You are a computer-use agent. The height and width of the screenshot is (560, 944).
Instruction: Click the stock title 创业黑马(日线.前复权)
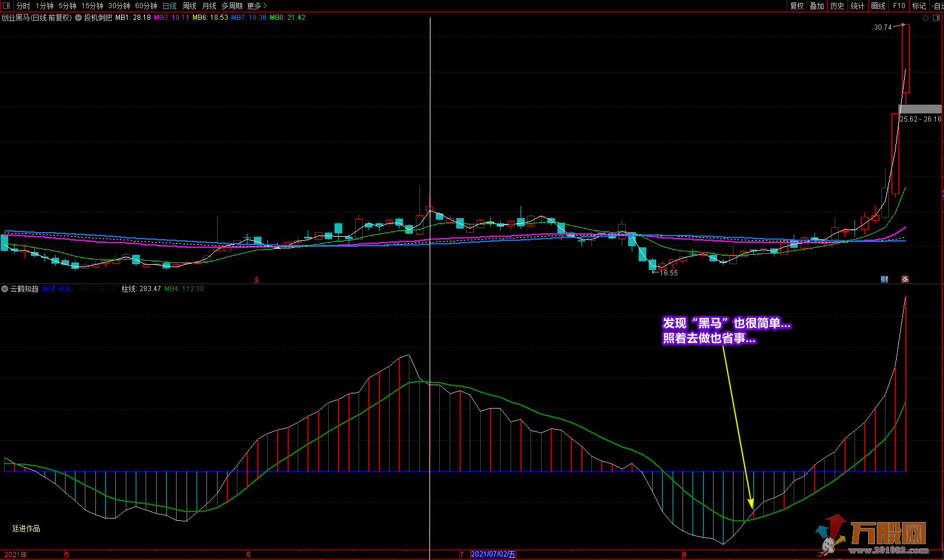click(37, 18)
